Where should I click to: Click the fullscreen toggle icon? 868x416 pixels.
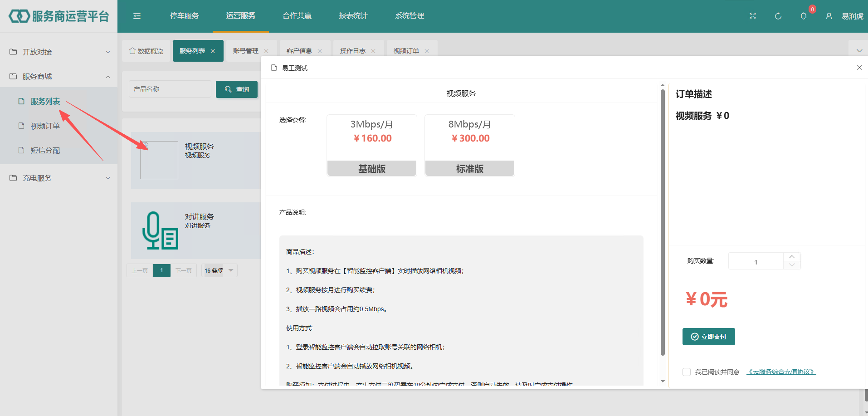(x=753, y=16)
